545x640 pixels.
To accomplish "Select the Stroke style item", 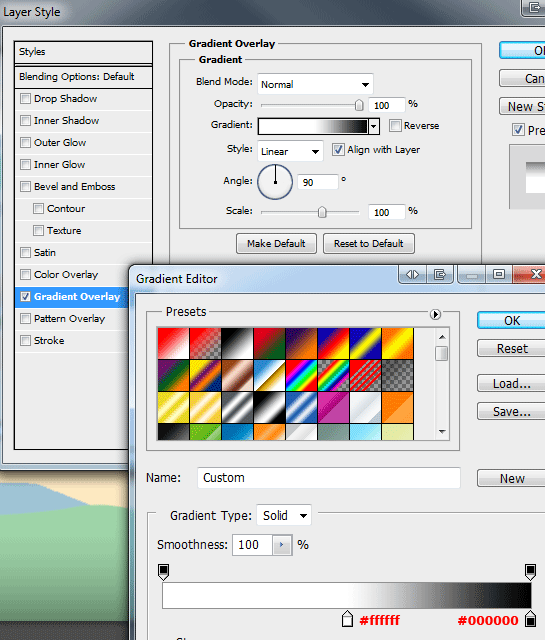I will pyautogui.click(x=49, y=340).
